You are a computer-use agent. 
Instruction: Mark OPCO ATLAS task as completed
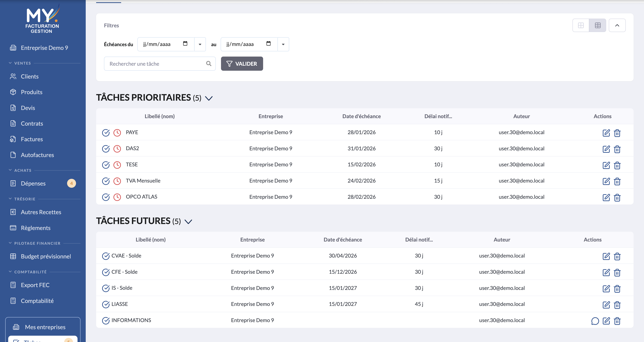(106, 197)
